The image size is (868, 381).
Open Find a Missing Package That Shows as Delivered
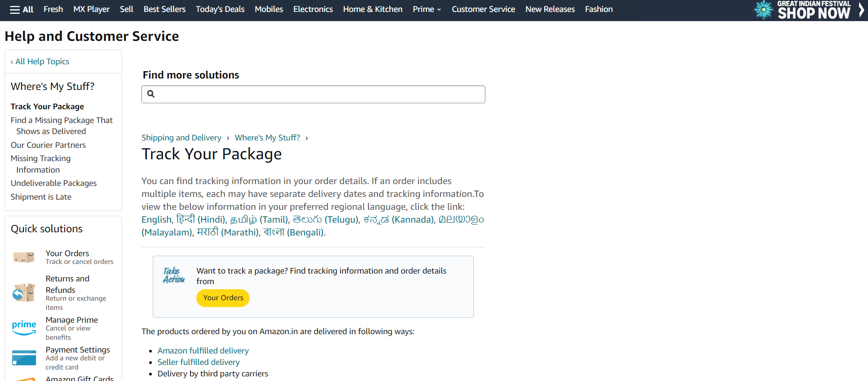click(61, 126)
